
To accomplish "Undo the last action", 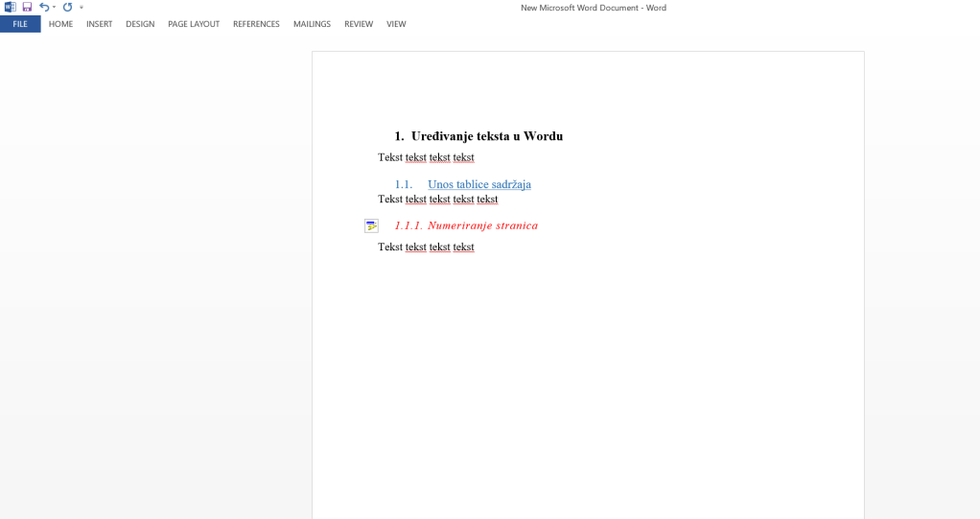I will 43,7.
